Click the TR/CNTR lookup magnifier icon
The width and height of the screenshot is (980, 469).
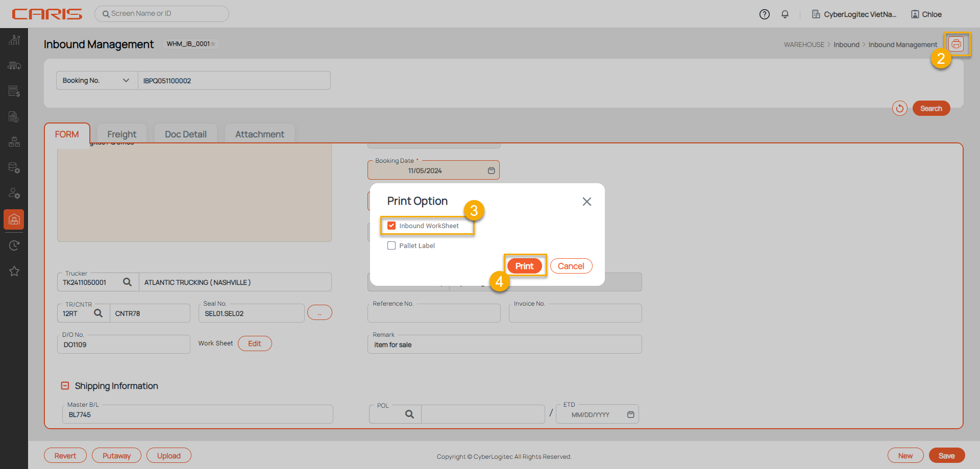point(98,313)
